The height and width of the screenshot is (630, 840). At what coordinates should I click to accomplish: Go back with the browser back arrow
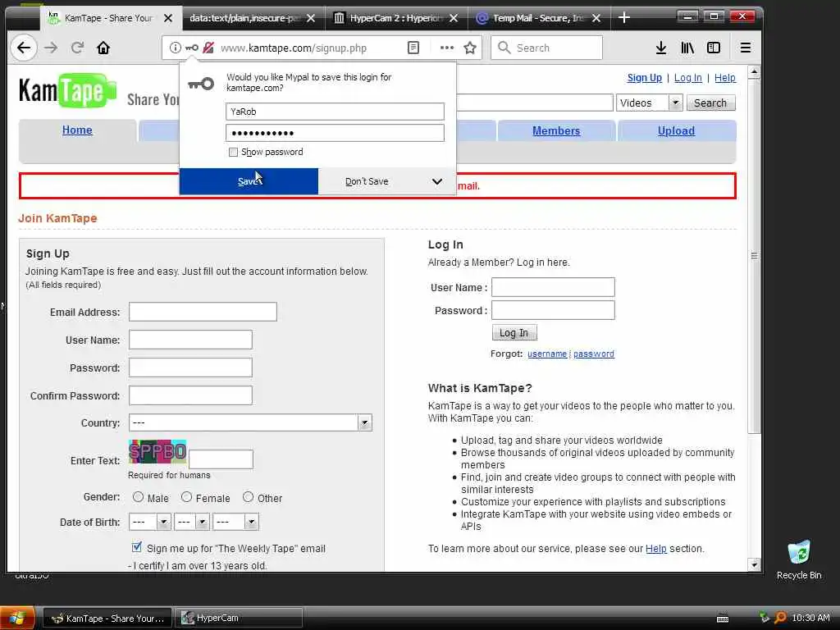click(24, 48)
